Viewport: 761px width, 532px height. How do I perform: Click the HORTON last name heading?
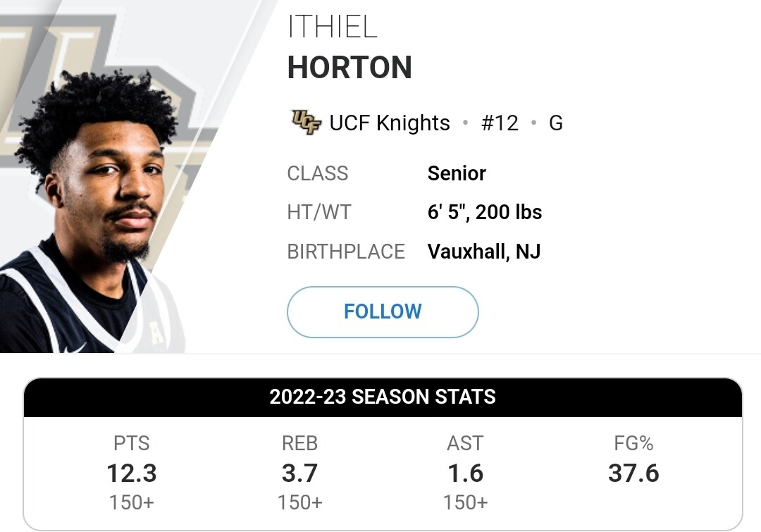pyautogui.click(x=349, y=68)
